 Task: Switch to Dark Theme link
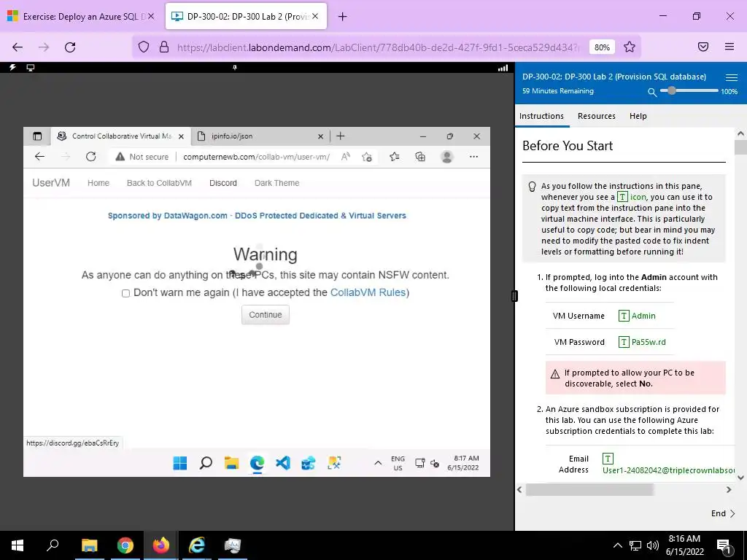[276, 183]
